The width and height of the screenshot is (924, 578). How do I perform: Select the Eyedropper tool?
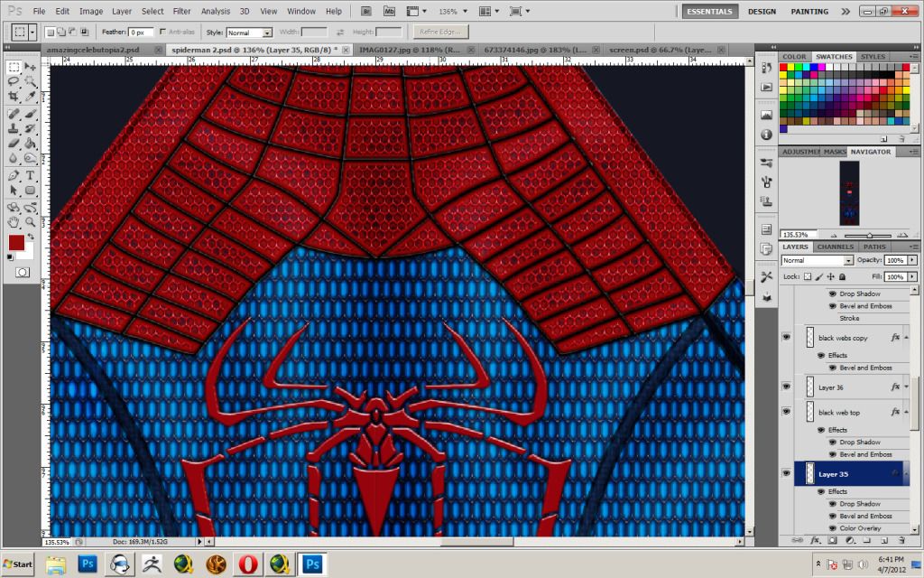click(30, 96)
